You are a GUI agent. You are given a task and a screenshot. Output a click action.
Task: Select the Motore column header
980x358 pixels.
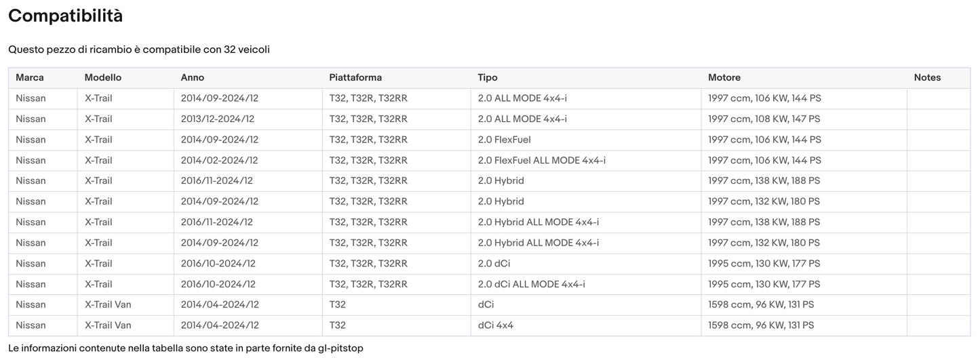[x=724, y=77]
